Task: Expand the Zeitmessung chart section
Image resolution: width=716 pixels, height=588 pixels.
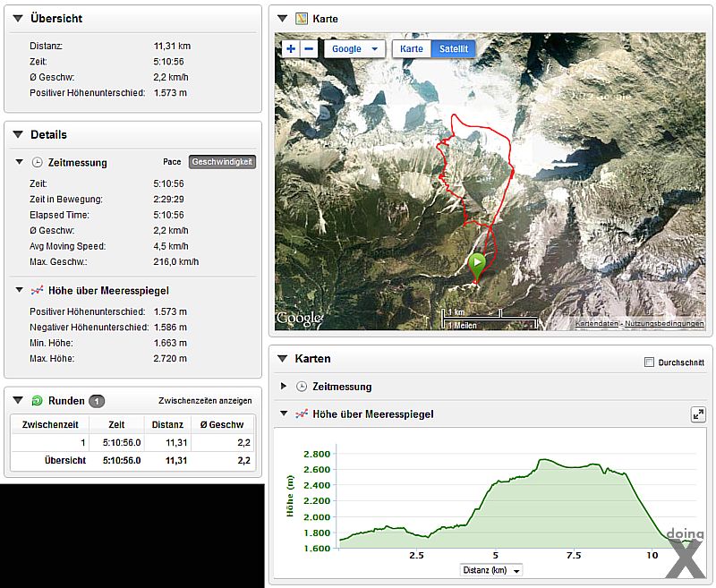Action: coord(285,387)
